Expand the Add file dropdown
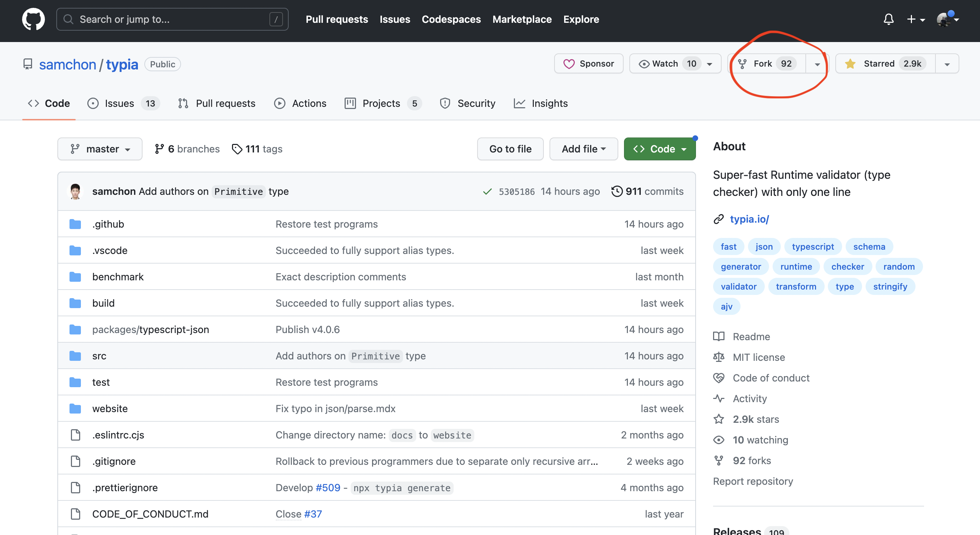Screen dimensions: 980x535 click(x=583, y=149)
